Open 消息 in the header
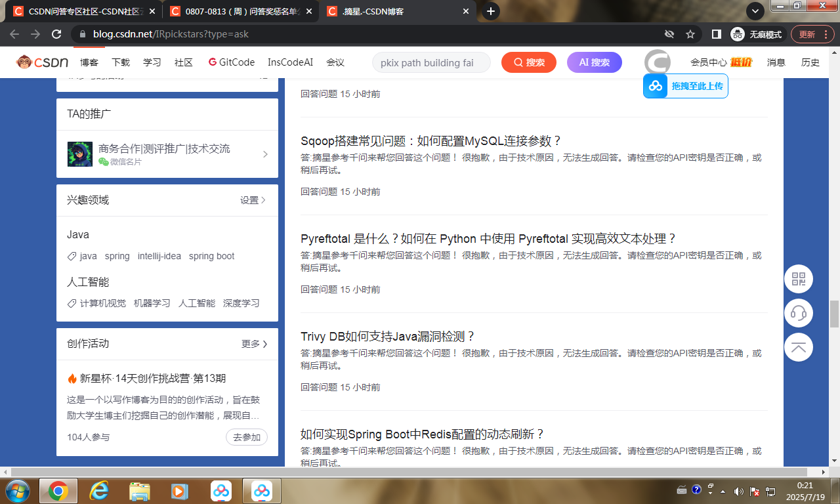840x504 pixels. click(776, 62)
